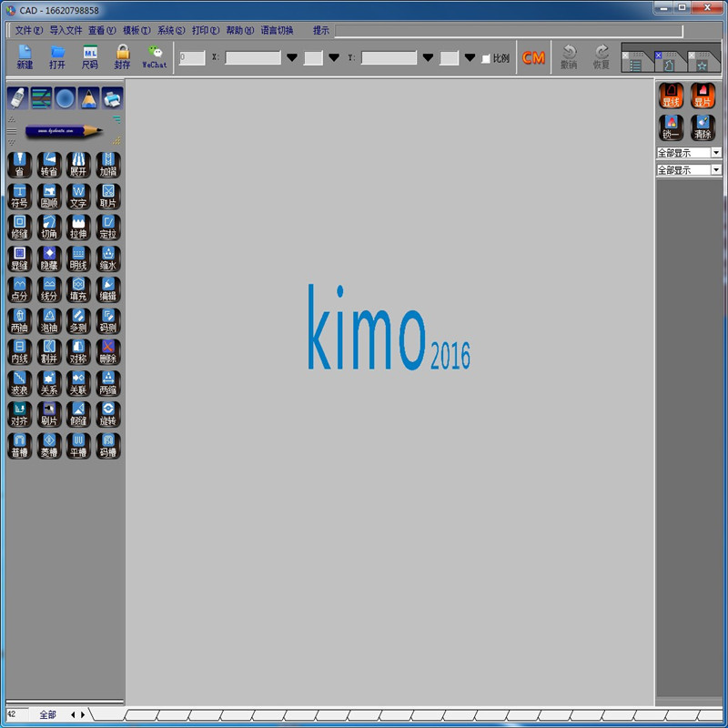Click the 清除 clear icon
This screenshot has height=728, width=728.
pyautogui.click(x=703, y=126)
